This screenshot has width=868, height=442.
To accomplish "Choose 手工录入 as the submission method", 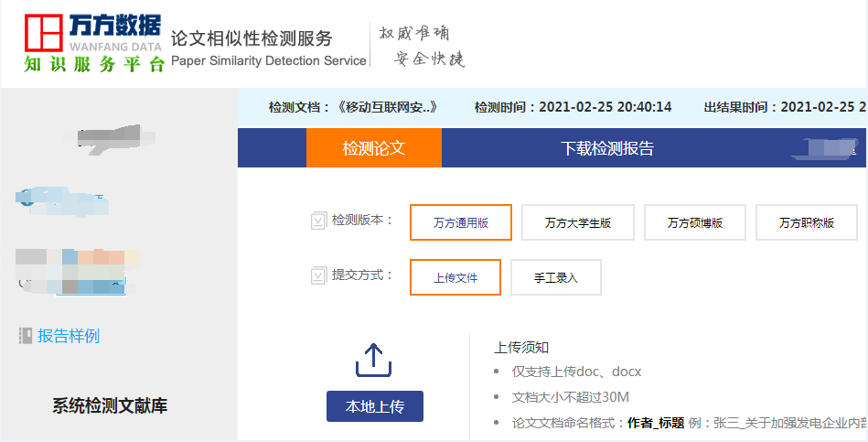I will (555, 277).
